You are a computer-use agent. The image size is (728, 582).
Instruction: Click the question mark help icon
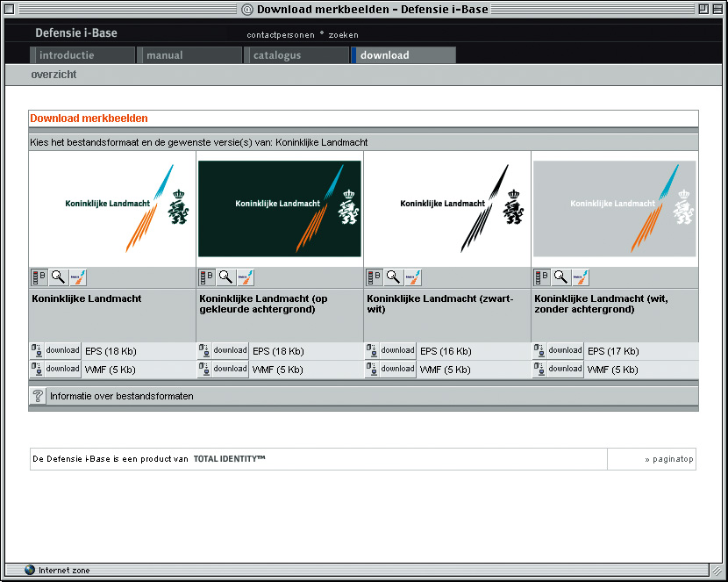click(x=38, y=396)
